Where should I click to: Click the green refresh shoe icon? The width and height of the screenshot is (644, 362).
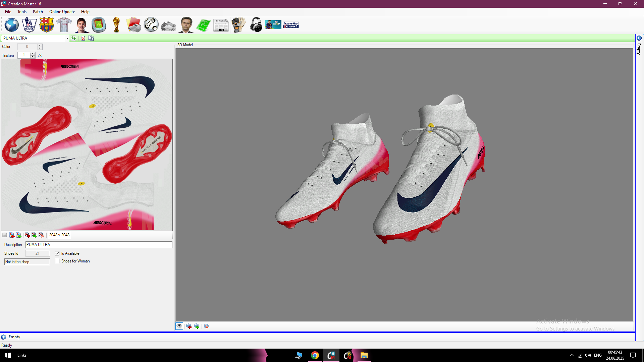pyautogui.click(x=73, y=38)
